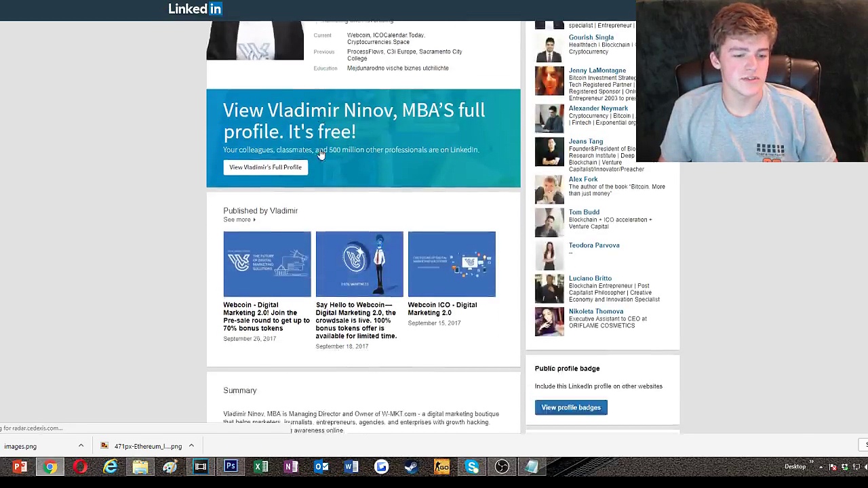Screen dimensions: 868x488
Task: Open Jeans Tang's profile link
Action: 586,142
